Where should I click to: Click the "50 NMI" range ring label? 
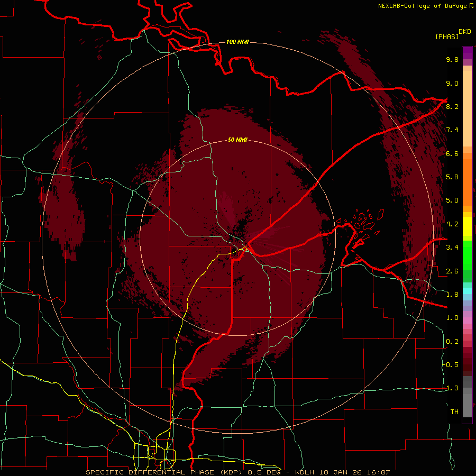click(237, 140)
